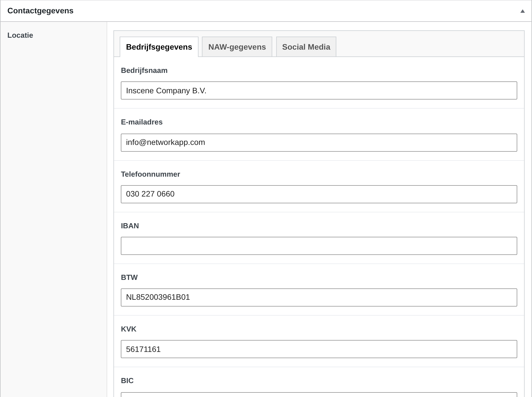Click the Telefoonnummer label
This screenshot has height=397, width=532.
(x=151, y=174)
